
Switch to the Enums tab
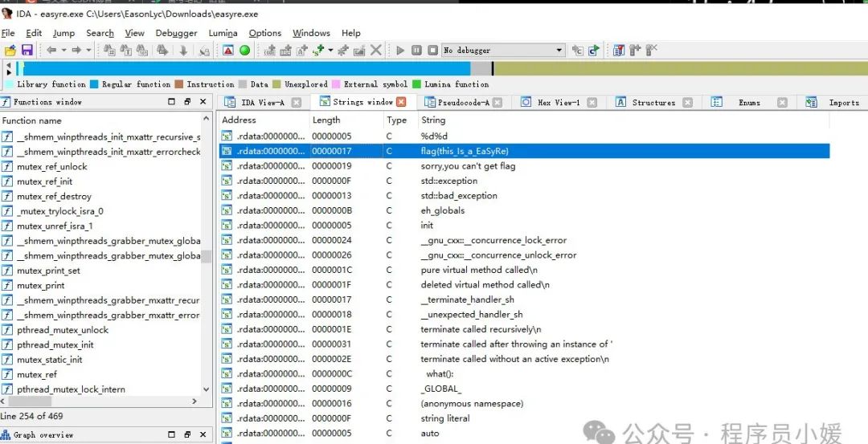click(749, 102)
